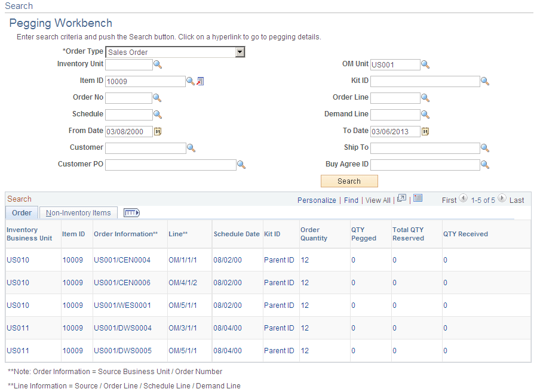Click inside the Order No input field
This screenshot has height=392, width=537.
[128, 98]
